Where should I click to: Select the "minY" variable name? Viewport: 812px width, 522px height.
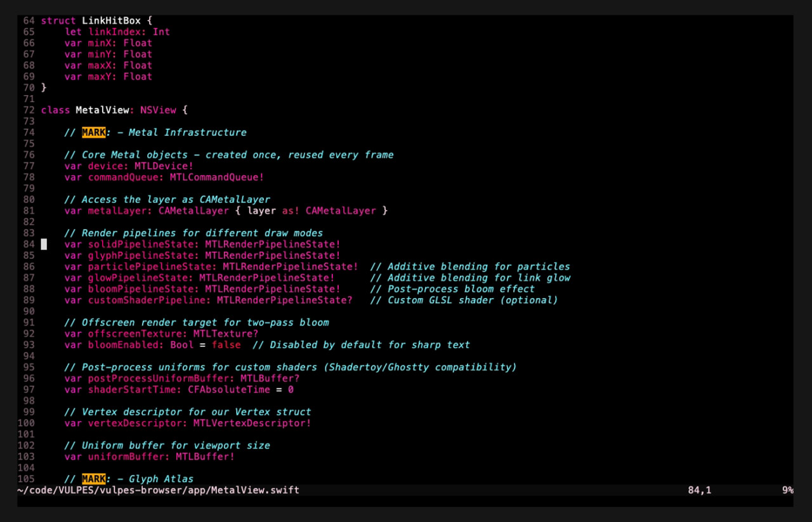tap(100, 55)
